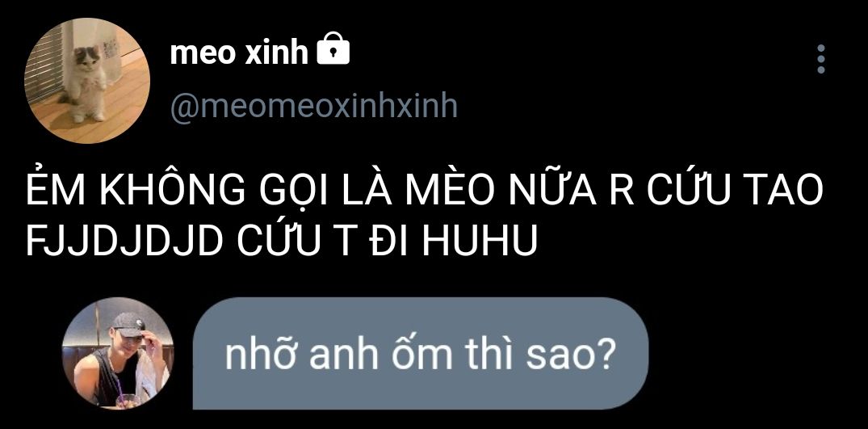Select the gray message bubble
868x429 pixels.
pyautogui.click(x=420, y=354)
